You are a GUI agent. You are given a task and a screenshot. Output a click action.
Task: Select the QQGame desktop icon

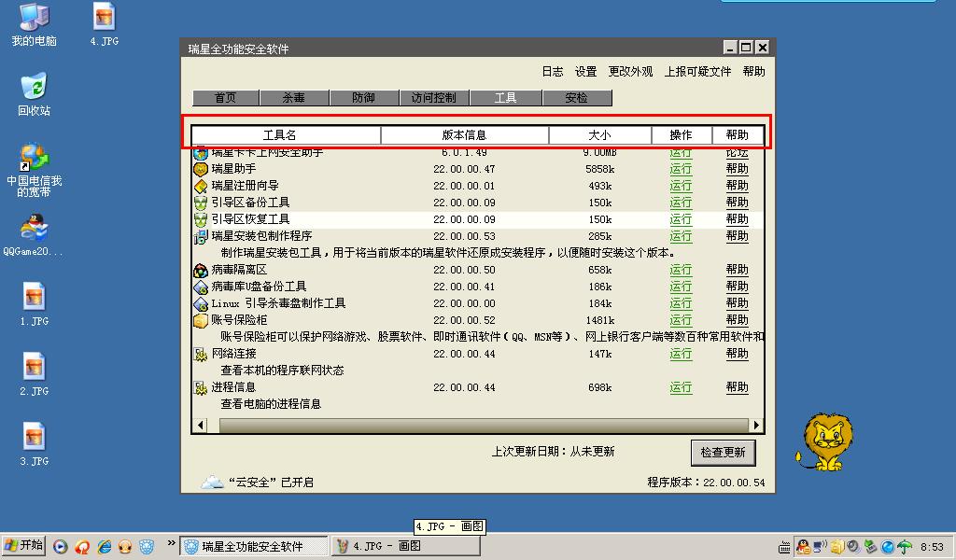tap(34, 234)
